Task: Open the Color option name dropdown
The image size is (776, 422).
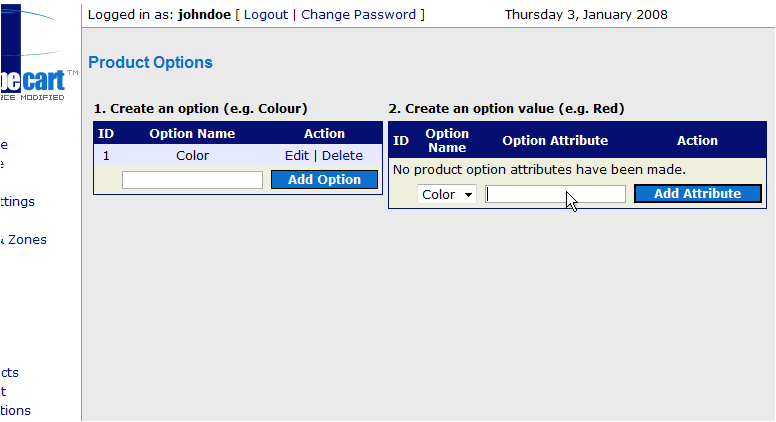Action: pos(447,194)
